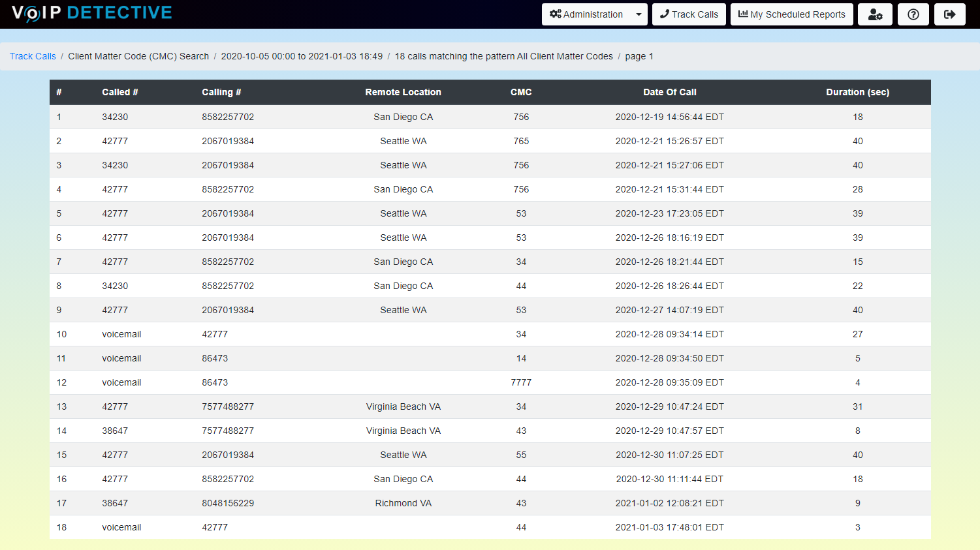Open the help question mark icon
The image size is (980, 550).
tap(913, 14)
